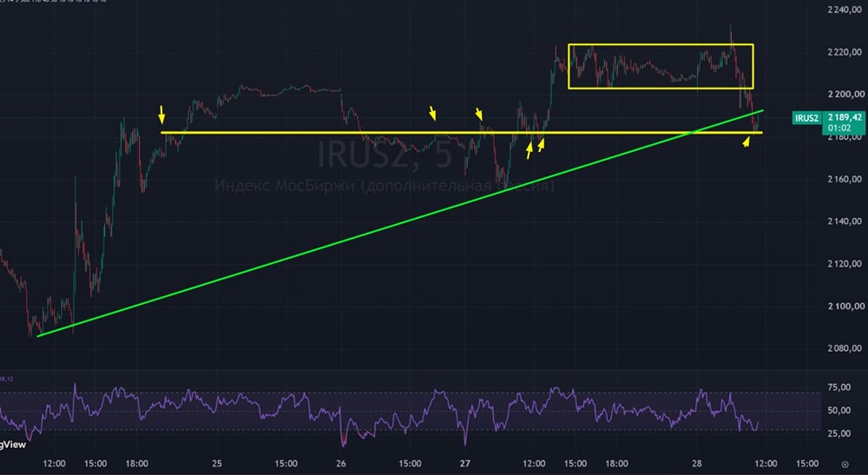Select the yellow horizontal support line
This screenshot has width=868, height=475.
pyautogui.click(x=462, y=132)
